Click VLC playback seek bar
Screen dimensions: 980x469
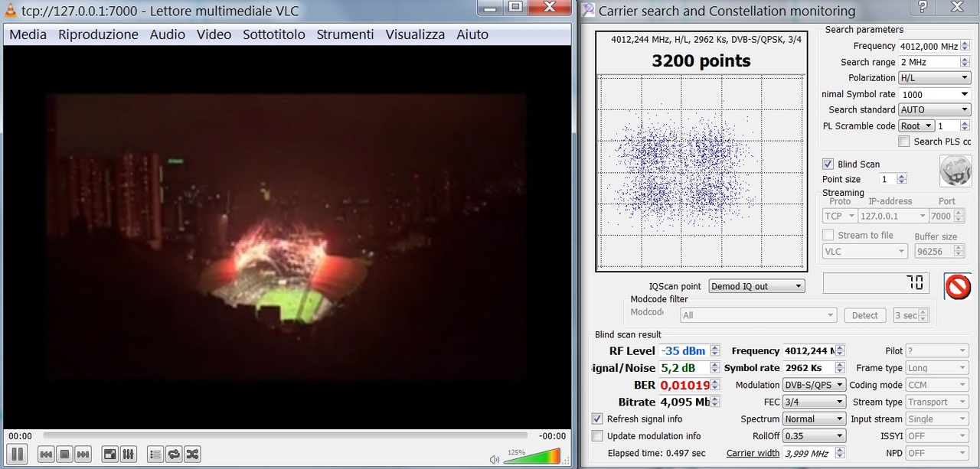[x=284, y=436]
